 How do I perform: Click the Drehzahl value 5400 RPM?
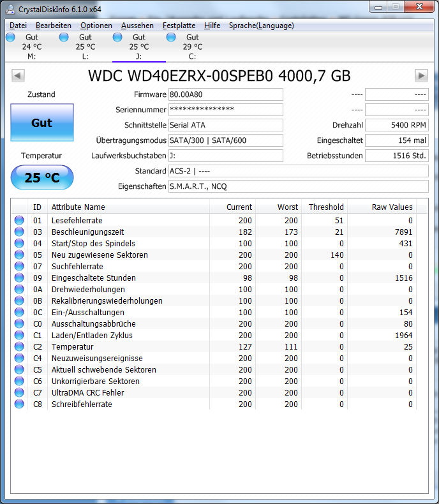[x=397, y=125]
